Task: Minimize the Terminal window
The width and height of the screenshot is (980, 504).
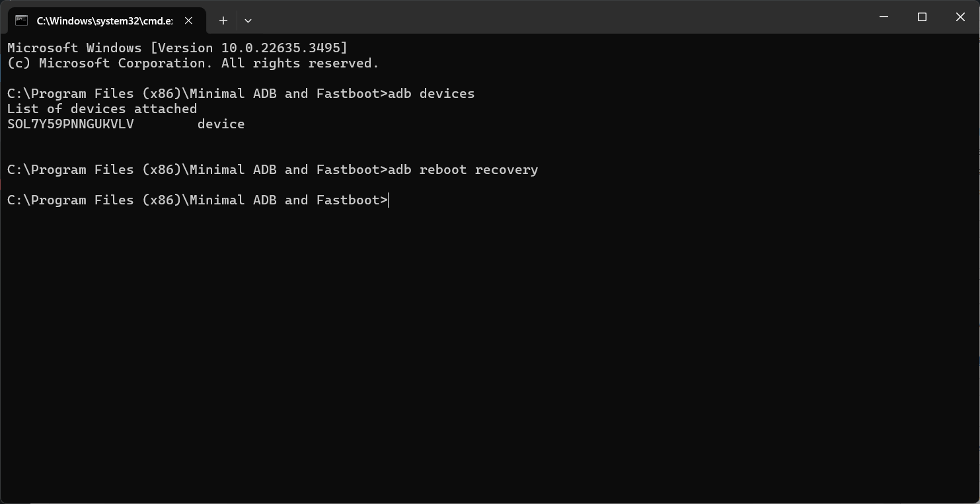Action: (x=884, y=17)
